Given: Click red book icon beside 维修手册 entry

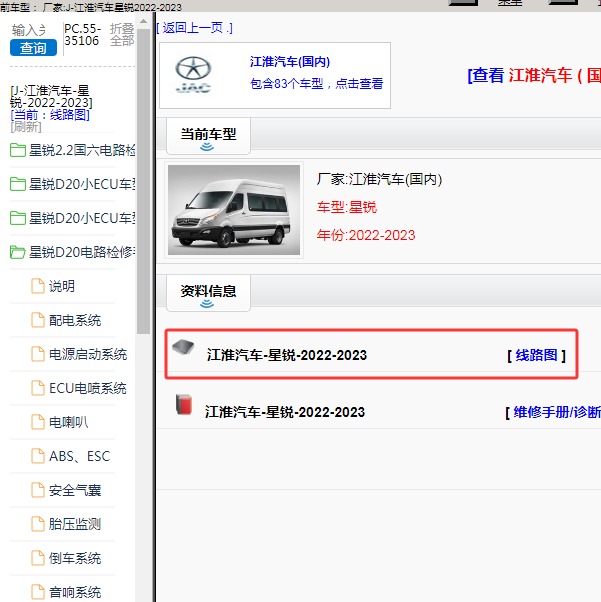Looking at the screenshot, I should tap(184, 405).
